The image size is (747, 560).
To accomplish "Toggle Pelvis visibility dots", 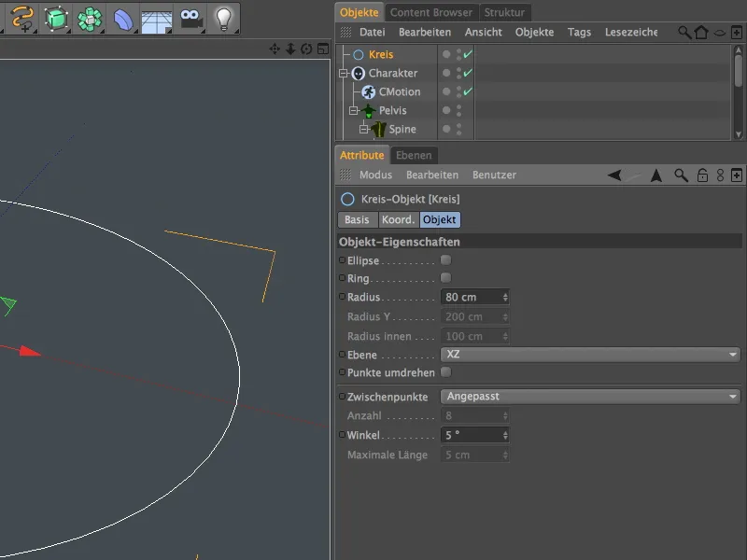I will 458,110.
